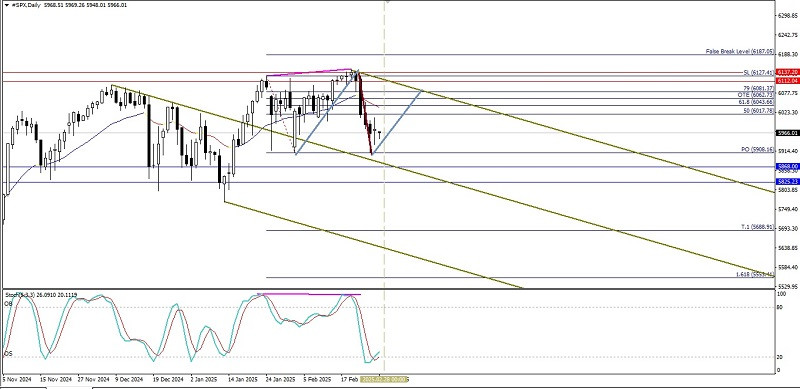The image size is (800, 389).
Task: Click the OS oversold label
Action: click(8, 353)
